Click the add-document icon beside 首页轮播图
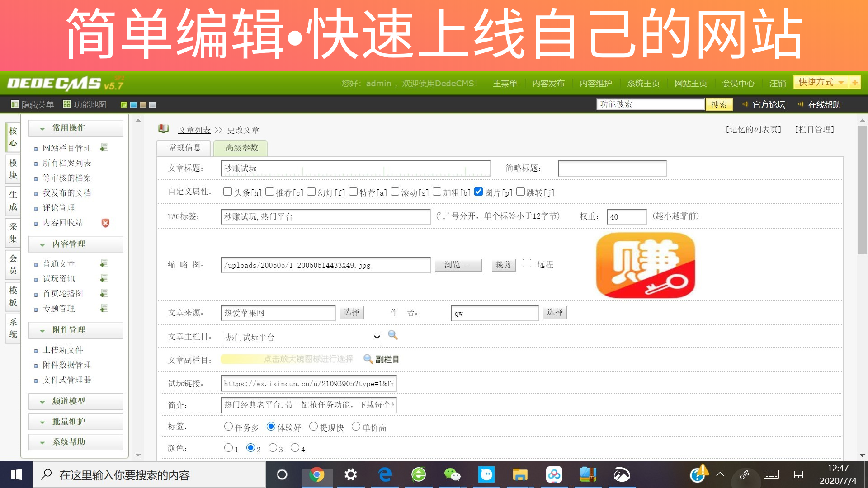This screenshot has width=868, height=488. coord(104,293)
